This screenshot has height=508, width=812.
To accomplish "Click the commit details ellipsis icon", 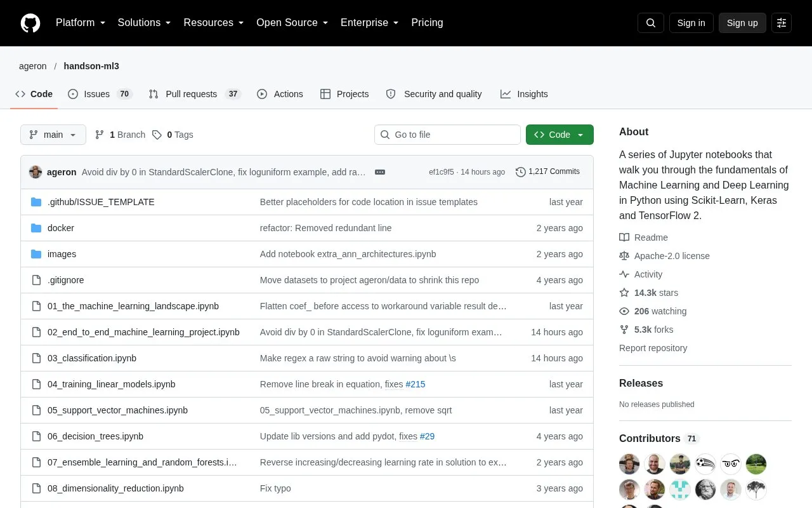I will point(380,172).
